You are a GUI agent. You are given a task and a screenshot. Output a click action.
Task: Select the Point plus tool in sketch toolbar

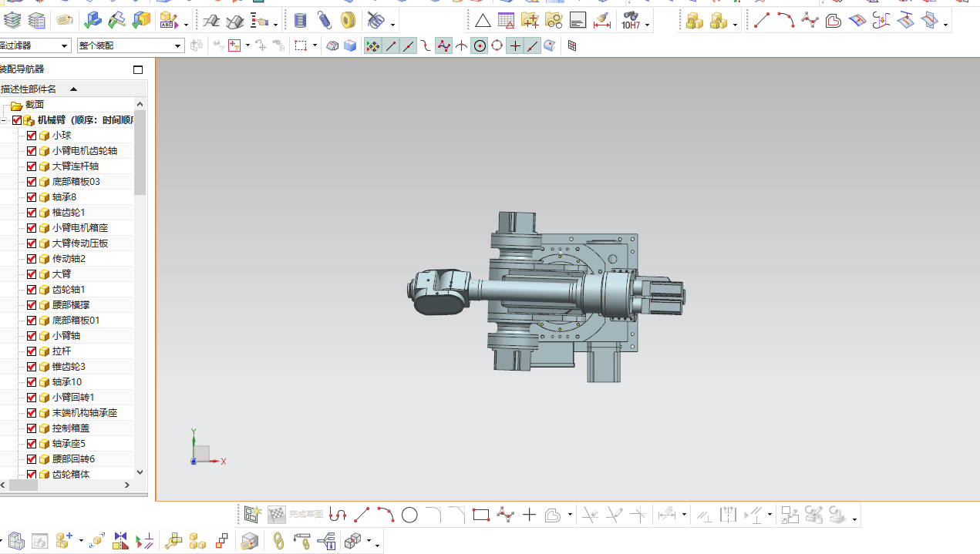pyautogui.click(x=529, y=515)
